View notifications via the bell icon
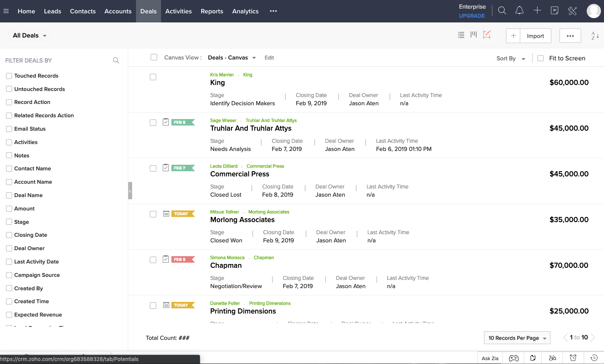604x364 pixels. click(x=519, y=10)
